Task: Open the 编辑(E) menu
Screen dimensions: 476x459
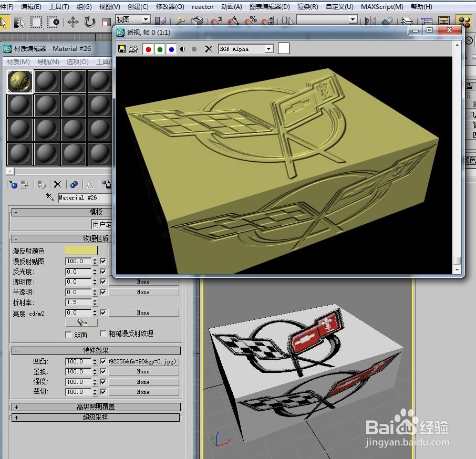Action: 31,6
